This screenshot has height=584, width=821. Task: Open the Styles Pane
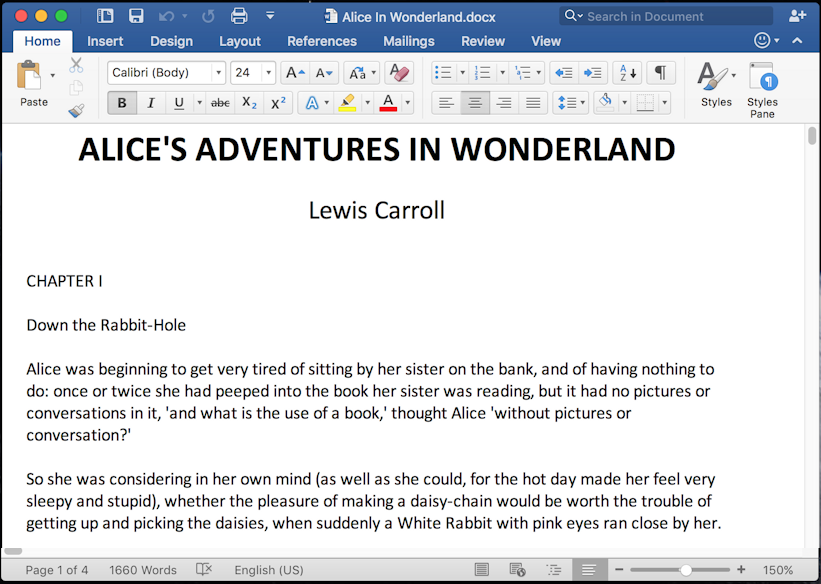[762, 90]
